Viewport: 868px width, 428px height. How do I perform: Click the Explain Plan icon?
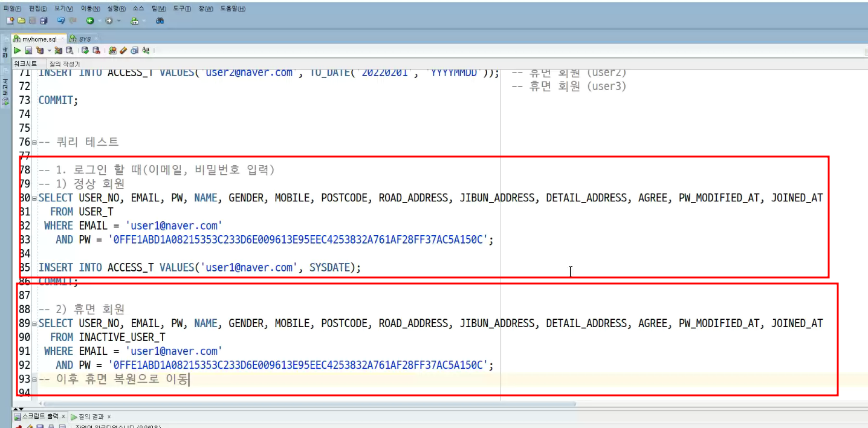coord(40,50)
